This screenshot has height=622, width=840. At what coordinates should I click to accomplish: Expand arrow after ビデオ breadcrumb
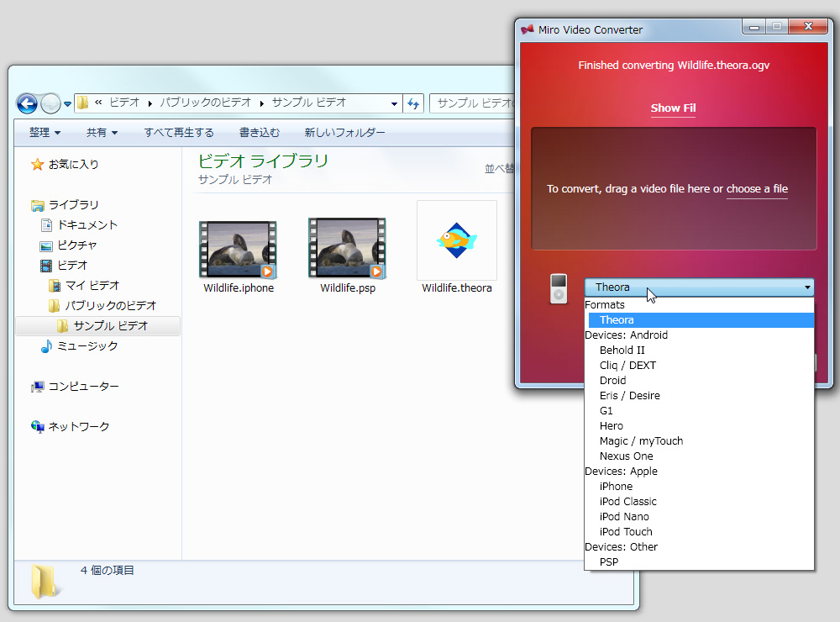150,103
